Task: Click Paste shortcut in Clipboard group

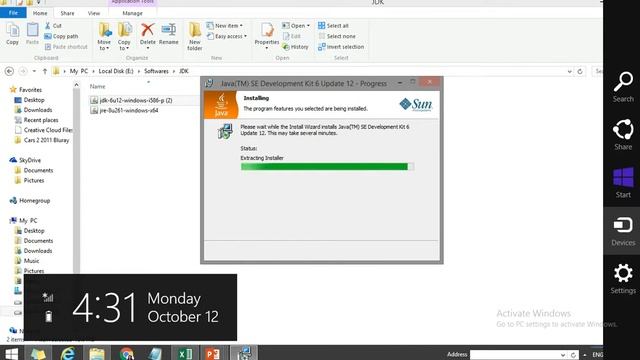Action: pos(66,47)
